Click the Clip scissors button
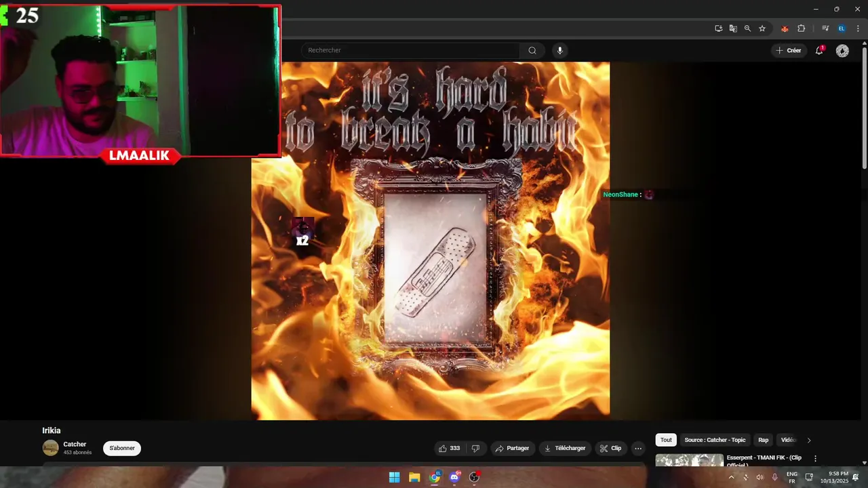 tap(610, 448)
